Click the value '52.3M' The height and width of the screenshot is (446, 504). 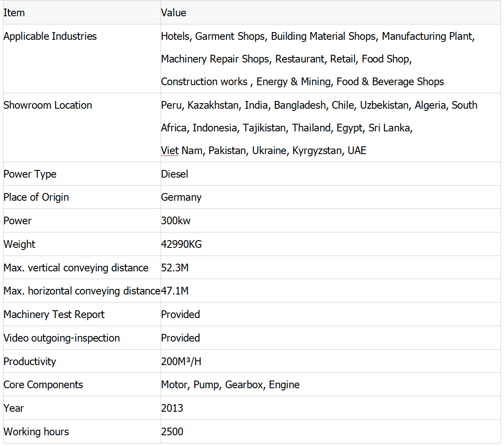click(x=175, y=268)
